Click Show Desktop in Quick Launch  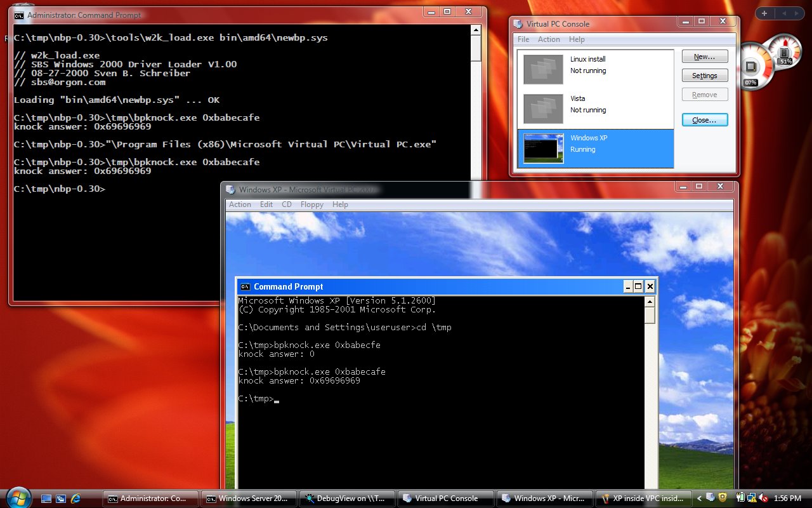coord(46,498)
